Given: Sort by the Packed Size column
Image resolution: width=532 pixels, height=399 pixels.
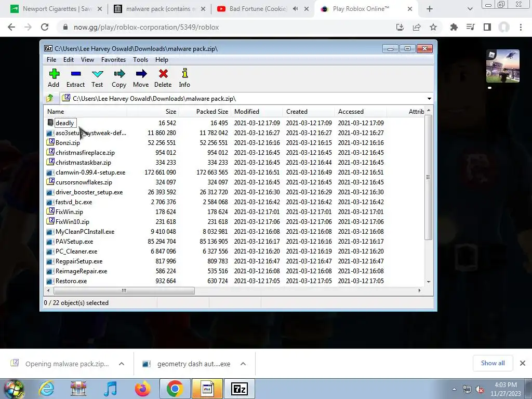Looking at the screenshot, I should (x=205, y=112).
